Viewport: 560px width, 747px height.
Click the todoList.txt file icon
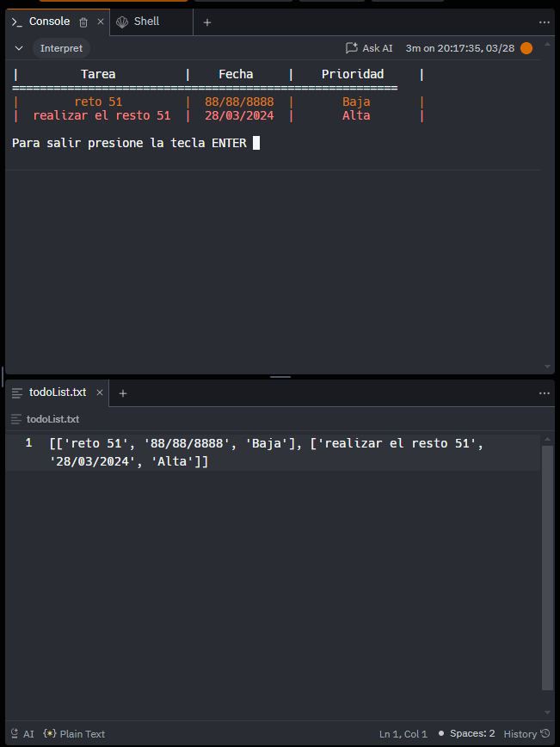coord(17,392)
